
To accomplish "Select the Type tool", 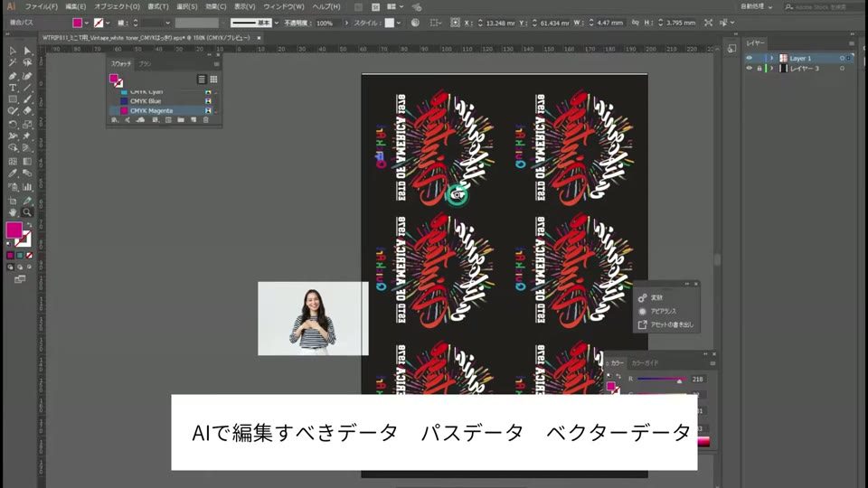I will [13, 88].
